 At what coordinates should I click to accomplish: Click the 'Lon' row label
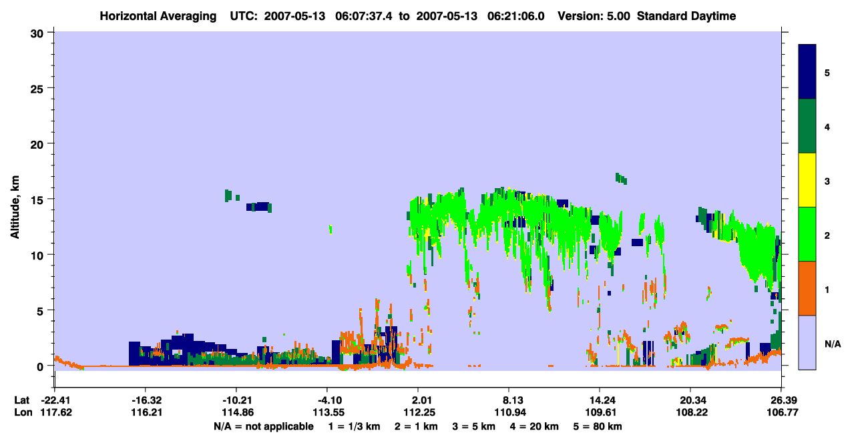(22, 412)
